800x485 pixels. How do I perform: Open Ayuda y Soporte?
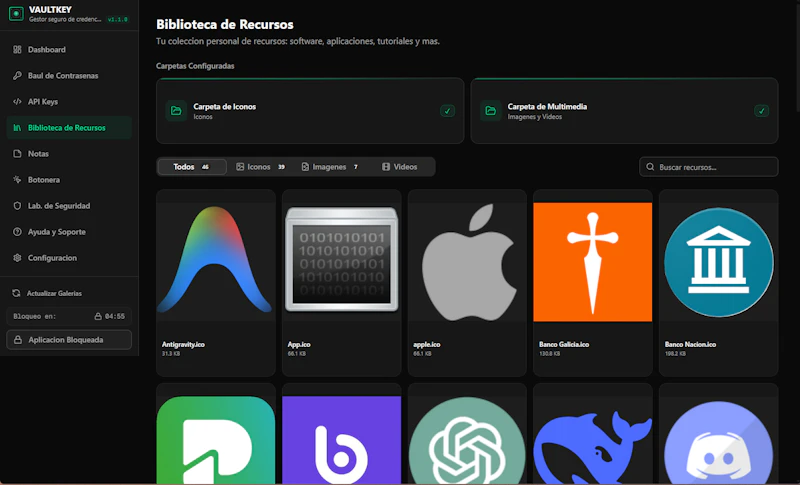pyautogui.click(x=69, y=232)
